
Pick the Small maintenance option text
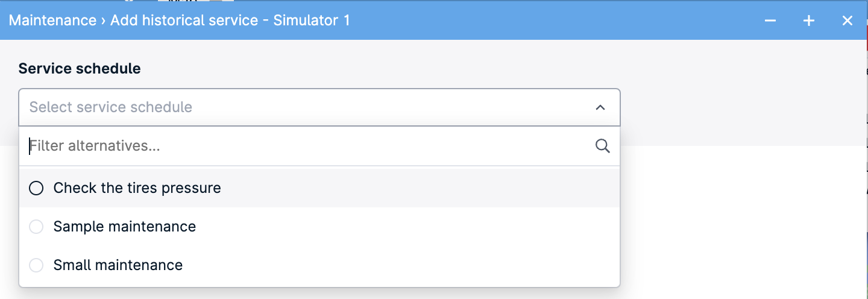tap(118, 265)
